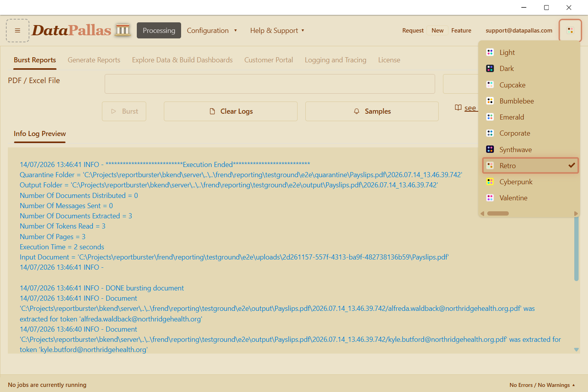Viewport: 588px width, 392px height.
Task: Click the 'Number Of Pages = 3' line
Action: pos(53,237)
